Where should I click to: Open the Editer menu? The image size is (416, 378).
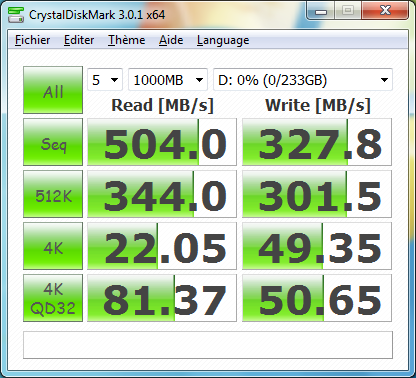point(79,40)
